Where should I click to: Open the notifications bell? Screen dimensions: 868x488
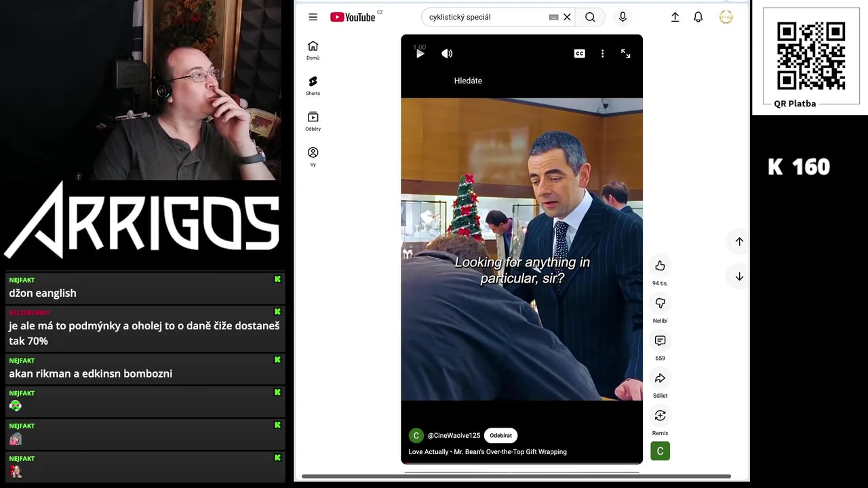click(x=698, y=17)
